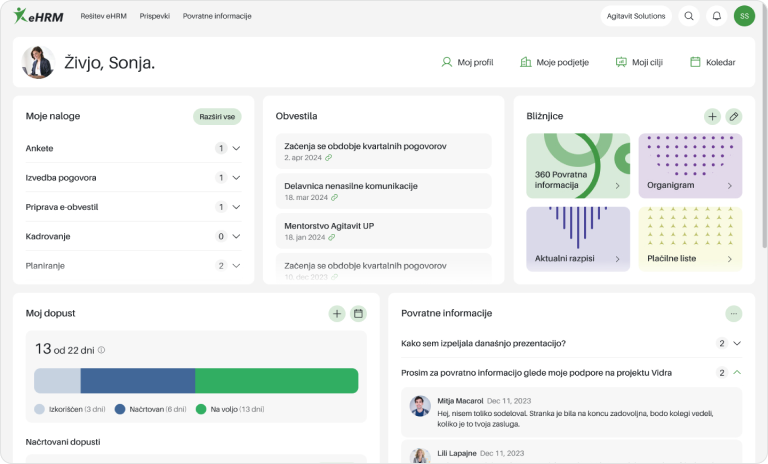The width and height of the screenshot is (768, 464).
Task: Click the search magnifier icon
Action: tap(689, 16)
